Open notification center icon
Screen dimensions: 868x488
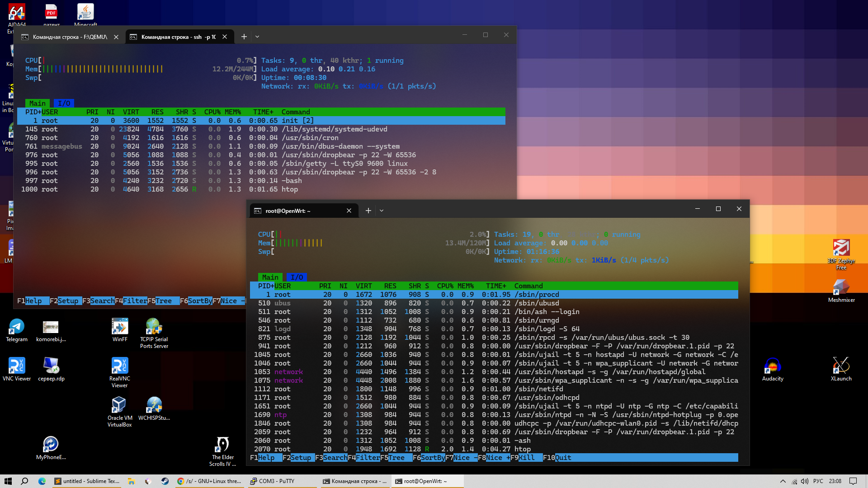pos(853,481)
